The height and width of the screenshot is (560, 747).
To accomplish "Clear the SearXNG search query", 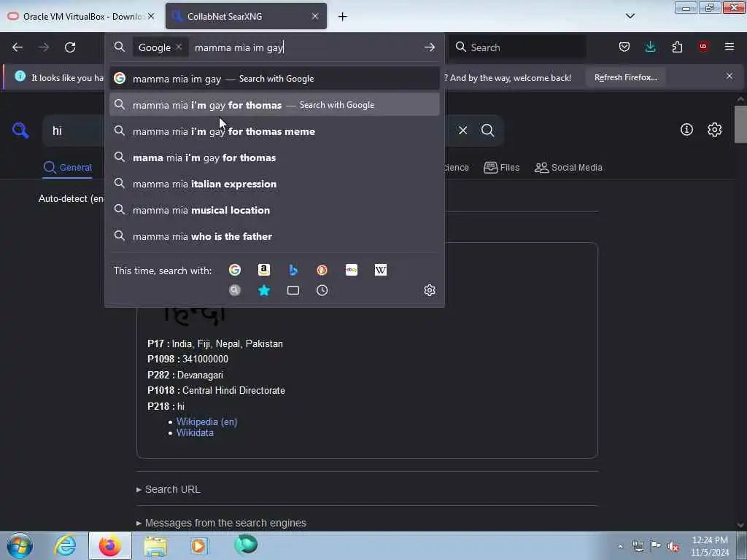I will point(462,130).
